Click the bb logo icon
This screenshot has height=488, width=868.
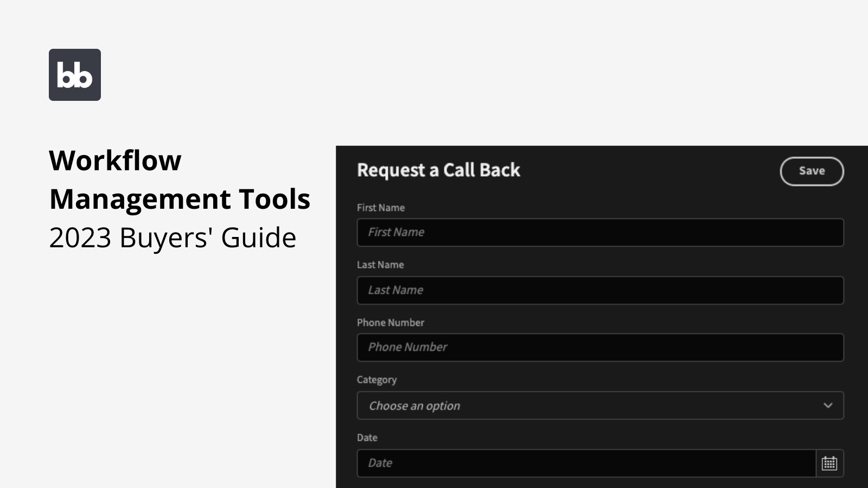click(x=74, y=74)
